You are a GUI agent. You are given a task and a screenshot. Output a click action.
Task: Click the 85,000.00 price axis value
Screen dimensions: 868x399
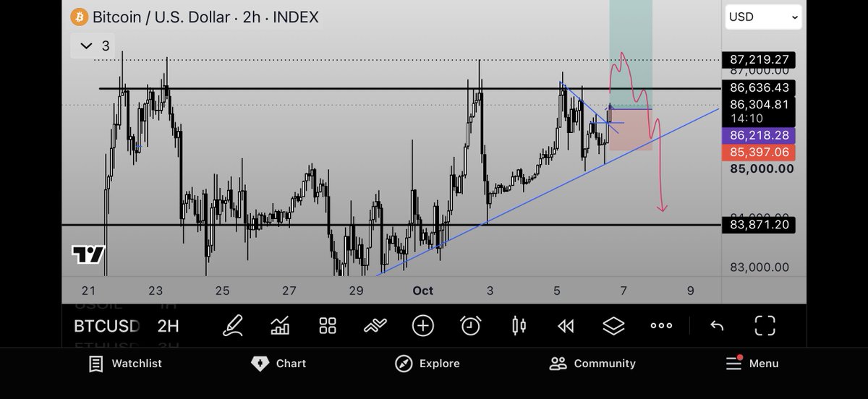tap(760, 169)
